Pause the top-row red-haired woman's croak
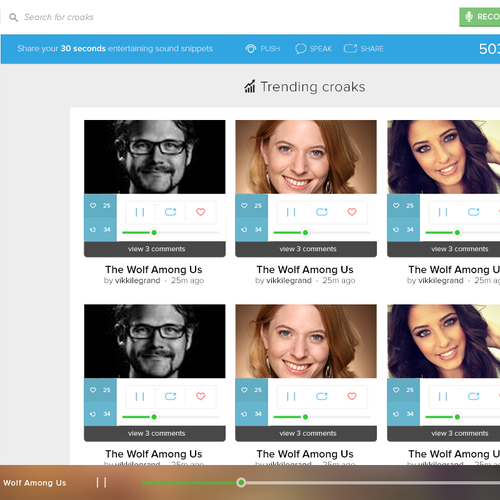The image size is (500, 500). point(291,212)
